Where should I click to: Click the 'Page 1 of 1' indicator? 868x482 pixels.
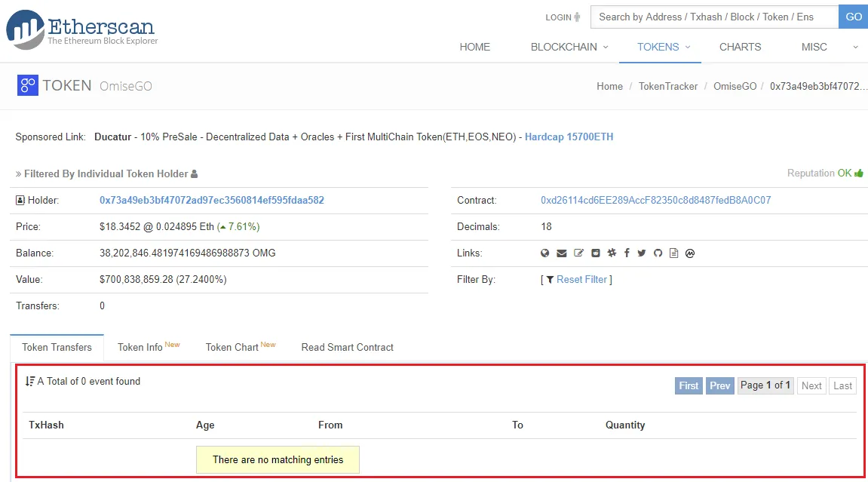tap(765, 385)
